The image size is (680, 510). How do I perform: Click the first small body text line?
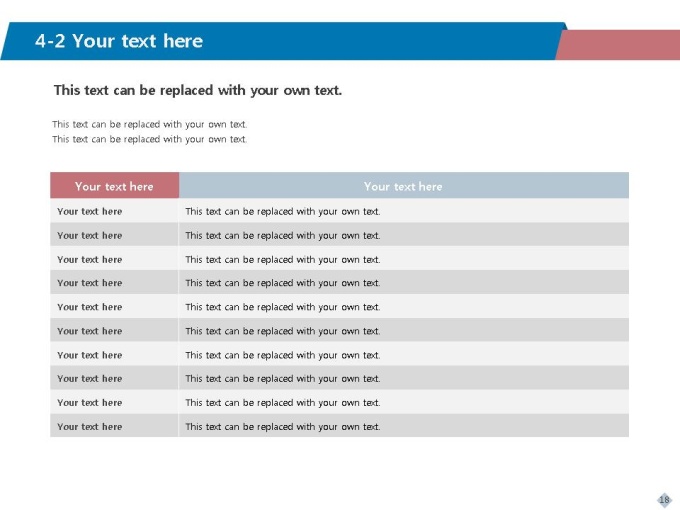(149, 125)
